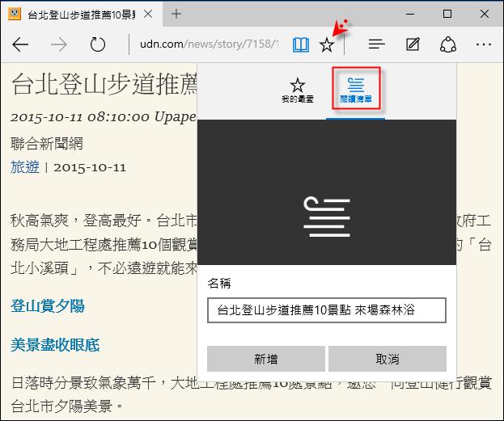
Task: Go back to the previous page
Action: coord(20,44)
